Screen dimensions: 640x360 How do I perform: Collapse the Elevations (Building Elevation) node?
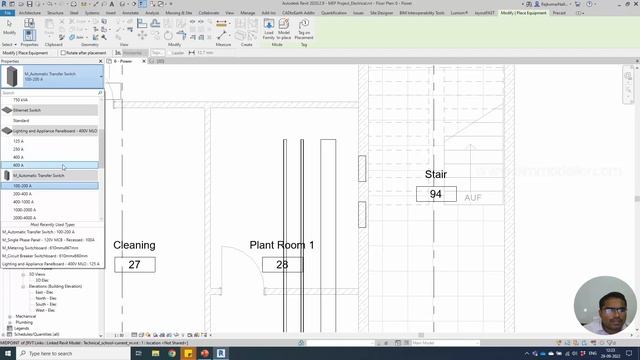point(23,287)
